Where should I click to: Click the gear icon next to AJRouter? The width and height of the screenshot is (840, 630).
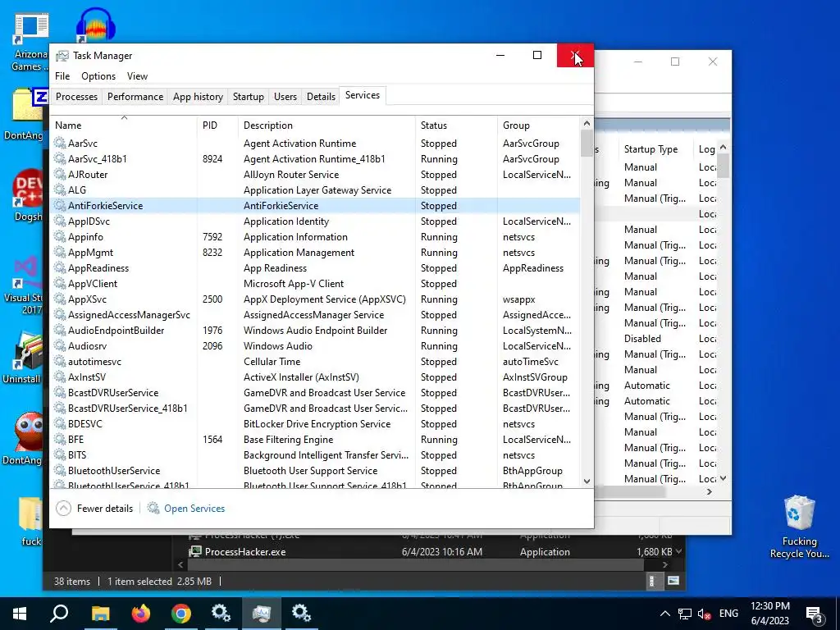pyautogui.click(x=59, y=174)
